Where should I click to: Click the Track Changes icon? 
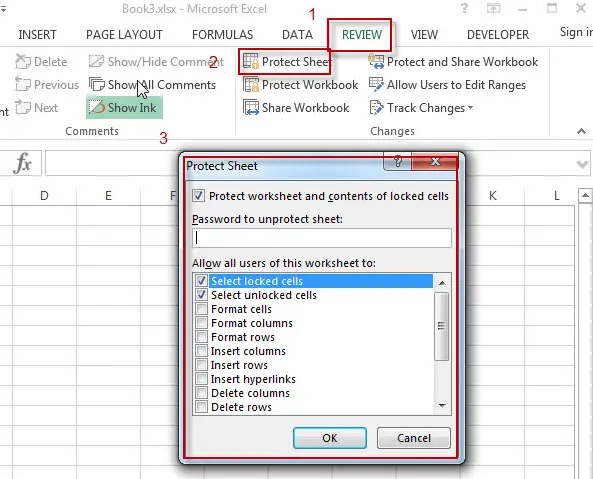tap(376, 108)
